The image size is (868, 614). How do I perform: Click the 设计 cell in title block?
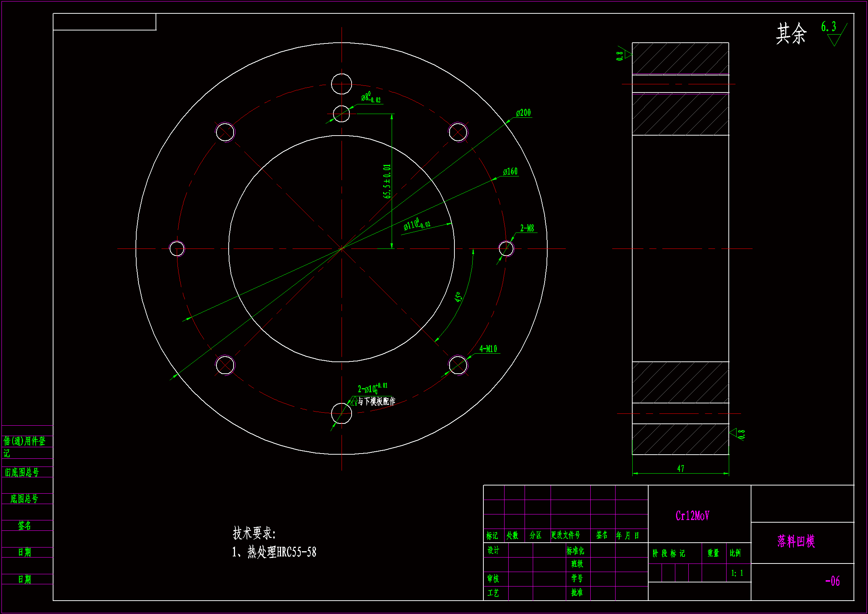coord(493,550)
